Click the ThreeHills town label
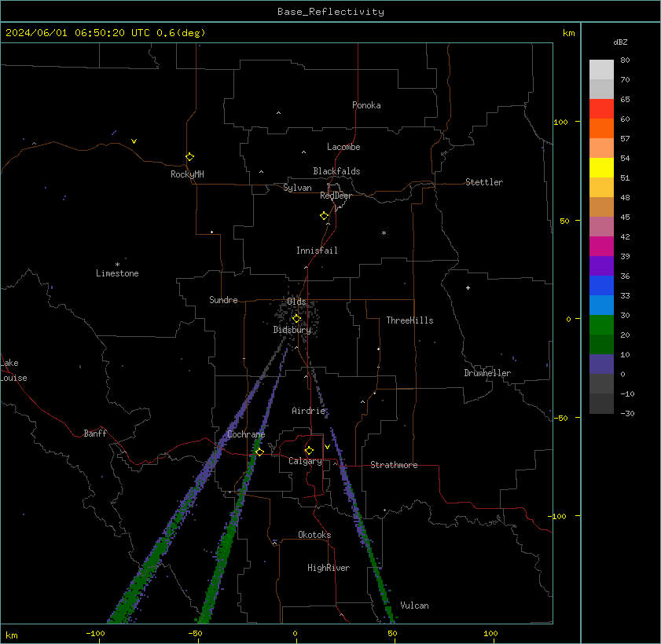 point(409,320)
